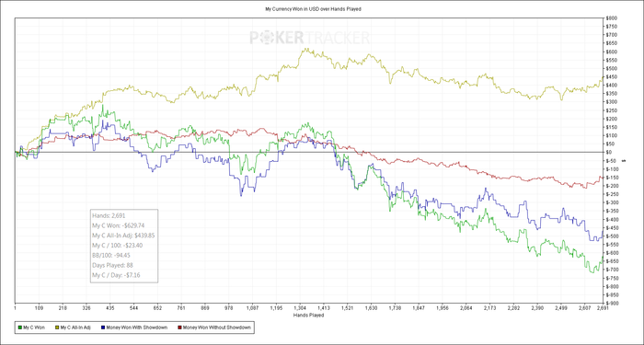Click 'My C Won: -$629.74' stat

[x=119, y=225]
